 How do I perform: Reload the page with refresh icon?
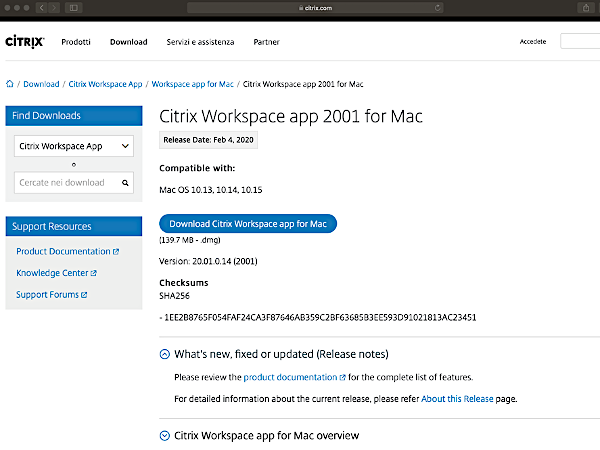pos(437,8)
